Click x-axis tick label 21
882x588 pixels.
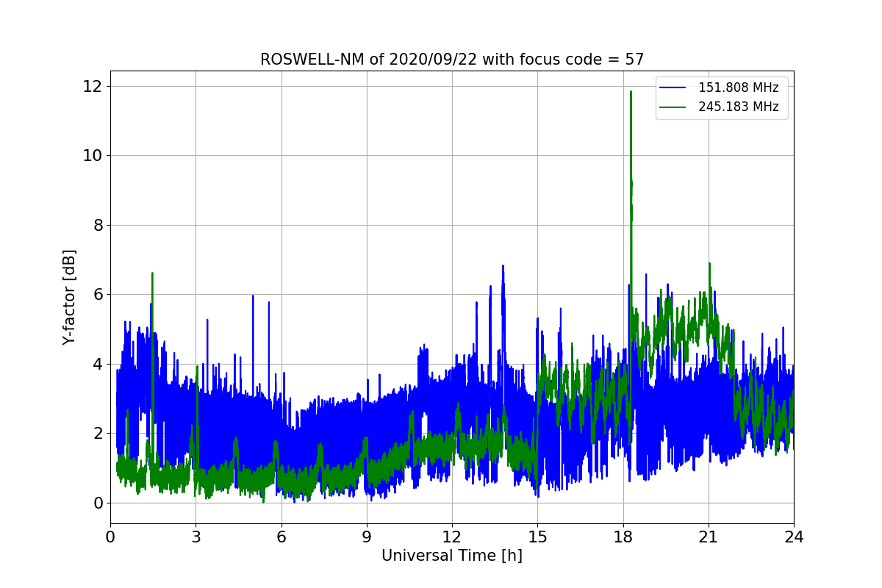[709, 537]
